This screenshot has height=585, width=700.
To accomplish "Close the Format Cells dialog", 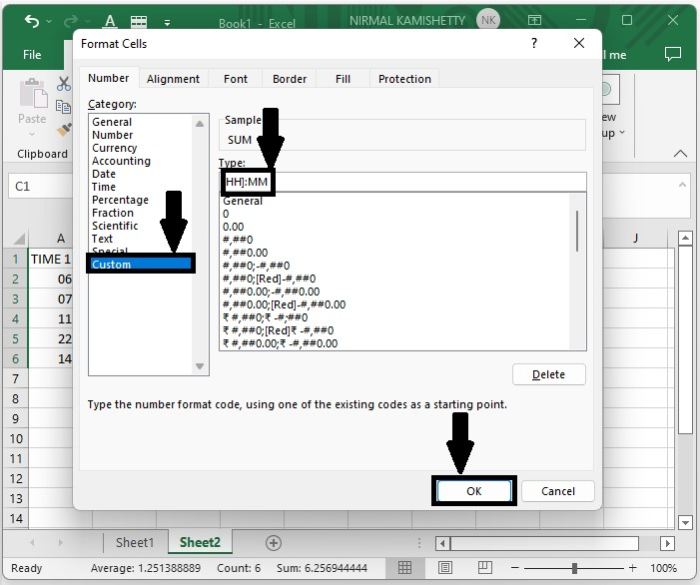I will point(579,43).
